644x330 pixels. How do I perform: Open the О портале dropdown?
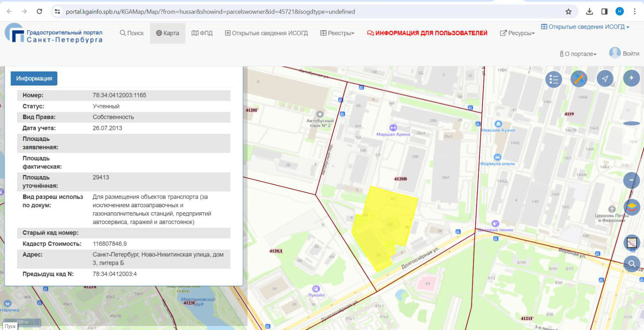(578, 54)
